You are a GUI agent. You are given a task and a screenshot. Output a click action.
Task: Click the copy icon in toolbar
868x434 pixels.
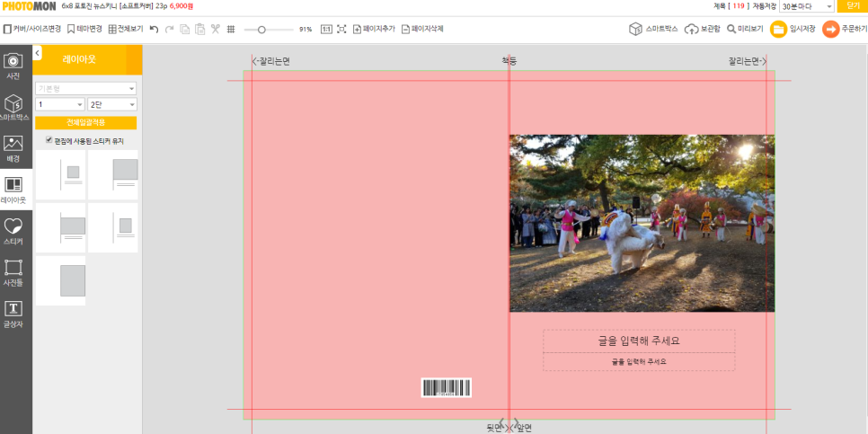185,29
